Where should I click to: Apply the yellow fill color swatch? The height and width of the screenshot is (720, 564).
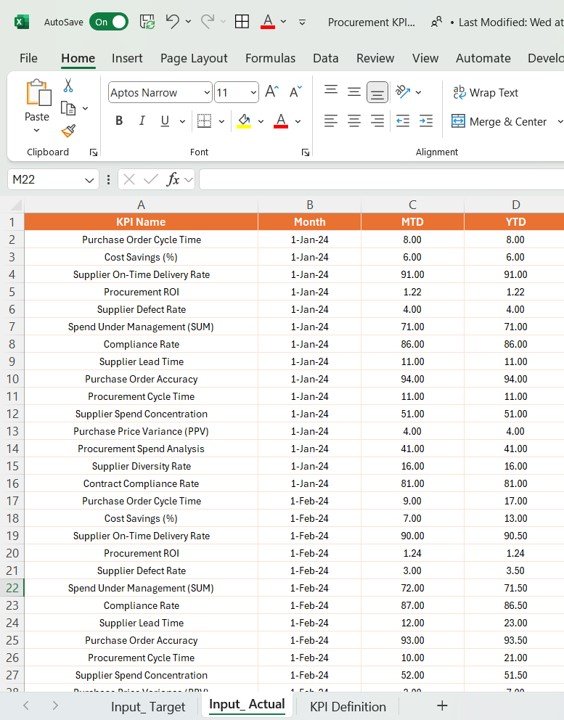tap(244, 121)
